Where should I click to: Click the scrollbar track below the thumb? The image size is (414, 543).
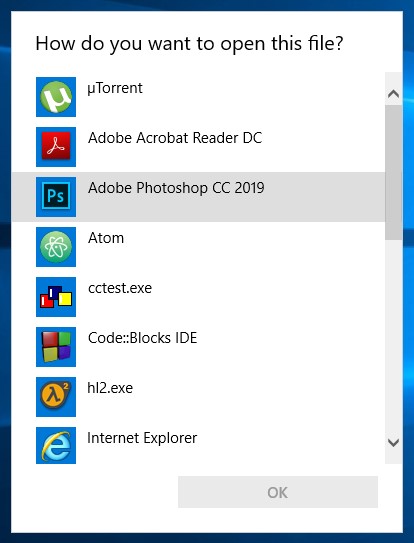tap(394, 335)
